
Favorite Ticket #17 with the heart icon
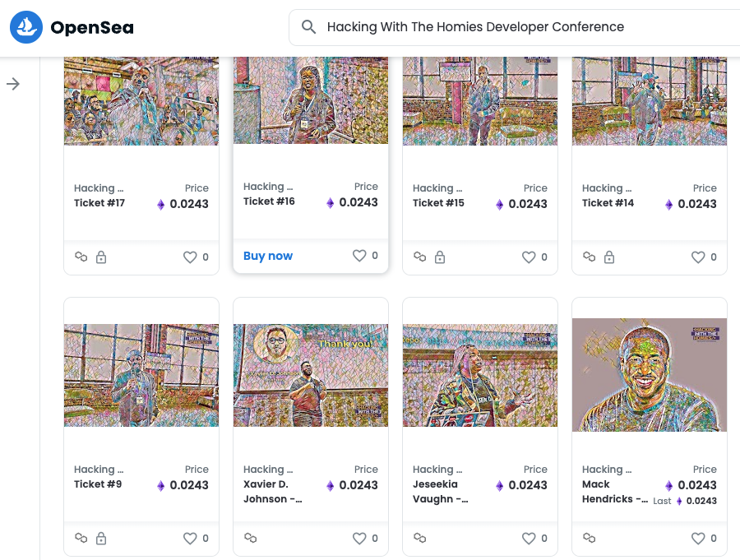click(190, 257)
